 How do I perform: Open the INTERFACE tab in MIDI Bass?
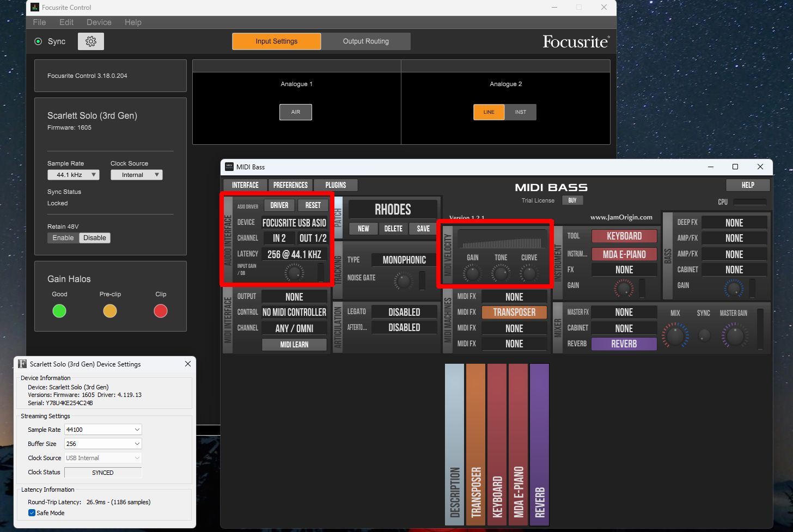pyautogui.click(x=245, y=185)
